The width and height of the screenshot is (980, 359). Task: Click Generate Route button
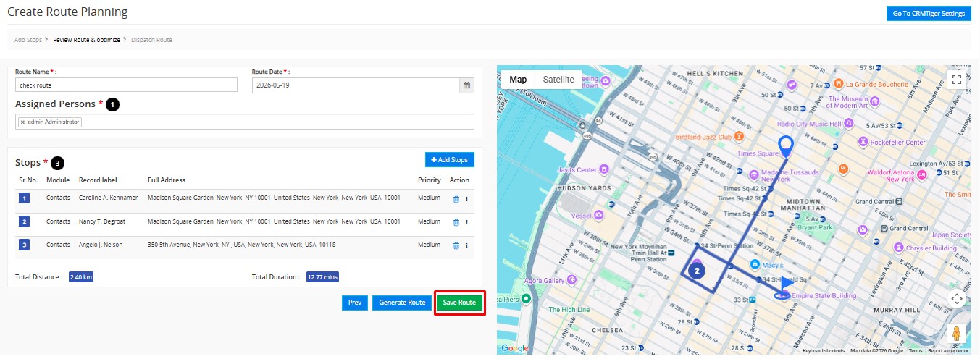[402, 303]
